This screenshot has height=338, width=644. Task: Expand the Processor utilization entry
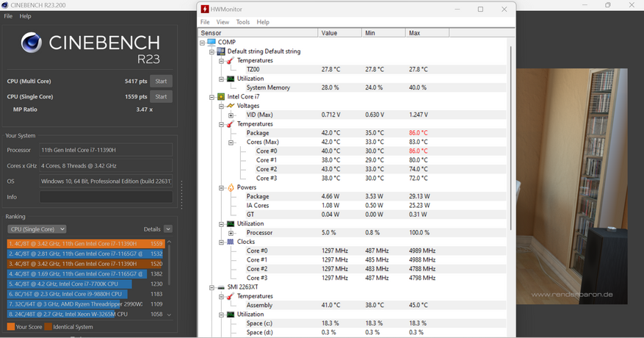pyautogui.click(x=231, y=233)
